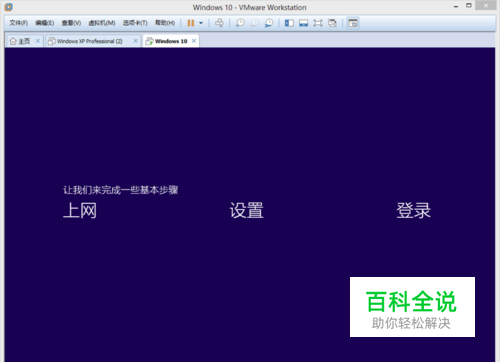Image resolution: width=500 pixels, height=362 pixels.
Task: Open the 编辑(E) menu
Action: coord(45,23)
